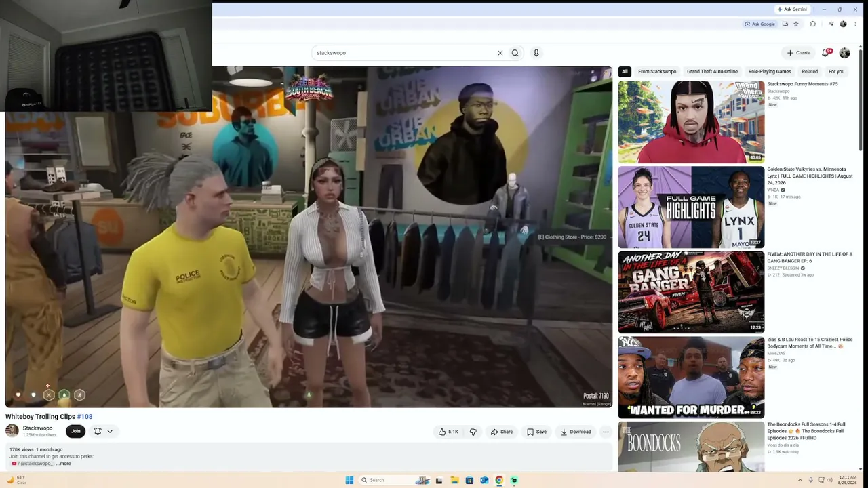Open the green app icon in the taskbar
Viewport: 868px width, 488px height.
514,480
